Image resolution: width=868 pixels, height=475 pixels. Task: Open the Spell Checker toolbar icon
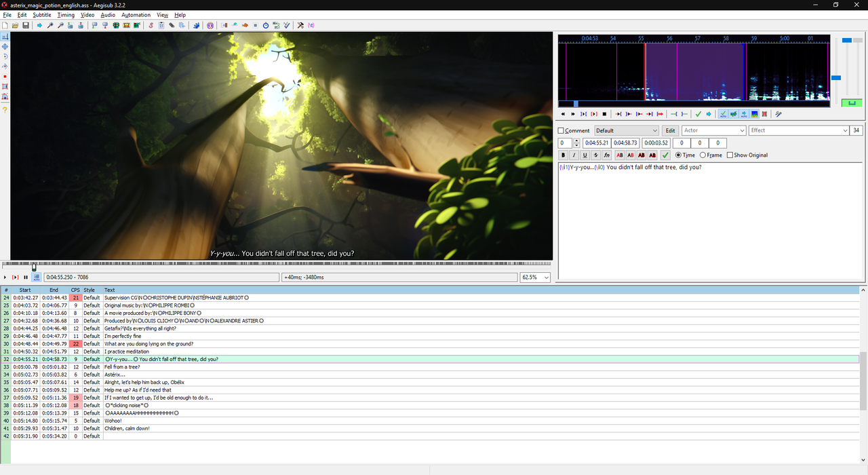[x=287, y=25]
